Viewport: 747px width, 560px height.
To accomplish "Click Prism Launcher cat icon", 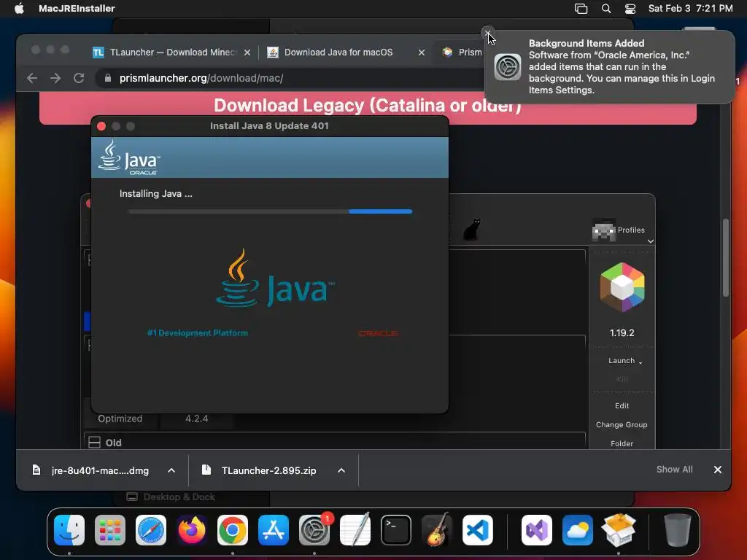I will [472, 230].
